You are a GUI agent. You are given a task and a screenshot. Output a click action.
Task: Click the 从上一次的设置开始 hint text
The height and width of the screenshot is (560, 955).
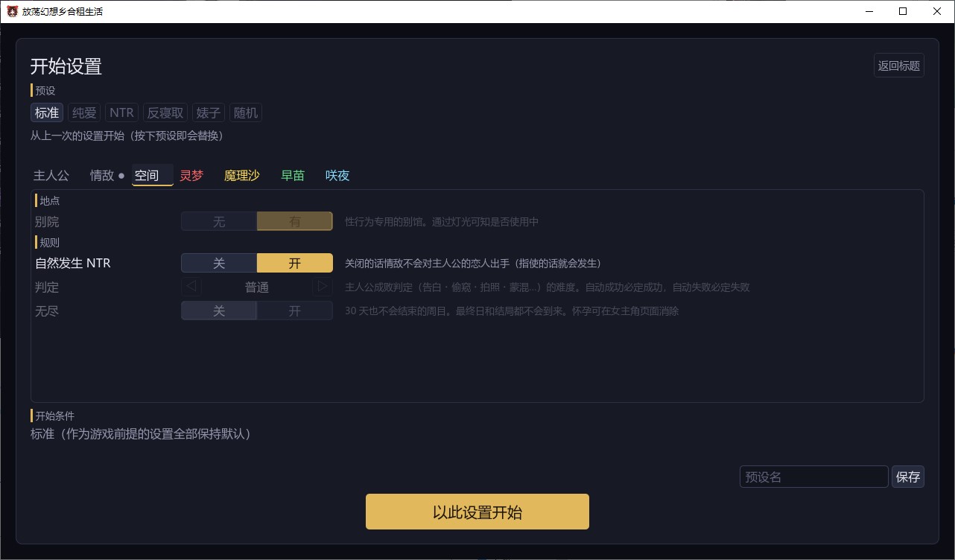pyautogui.click(x=127, y=136)
